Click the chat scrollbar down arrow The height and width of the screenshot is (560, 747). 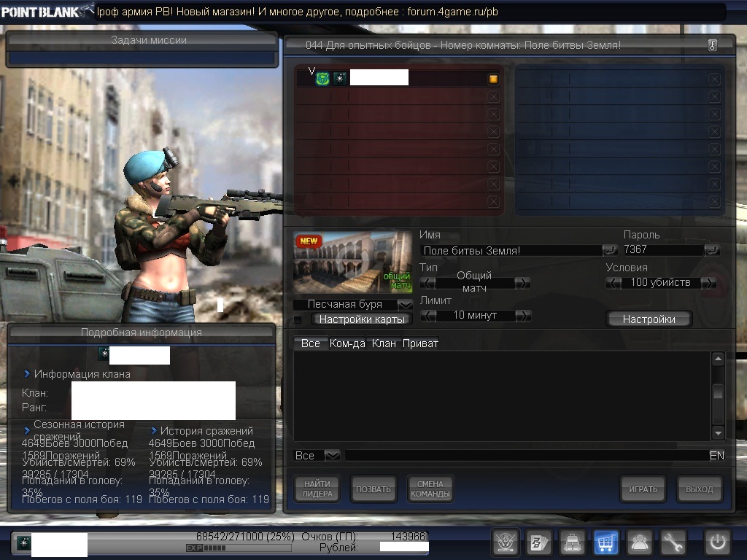coord(718,432)
